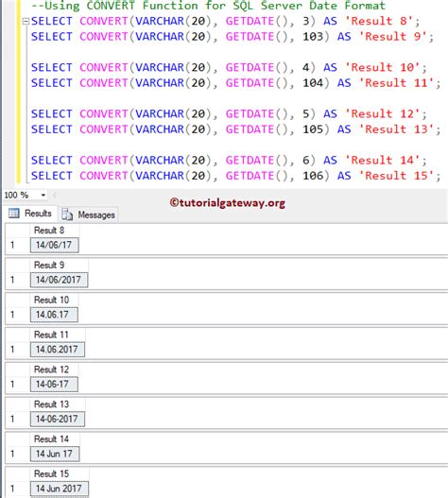
Task: Click the Result 8 column header
Action: tap(54, 231)
